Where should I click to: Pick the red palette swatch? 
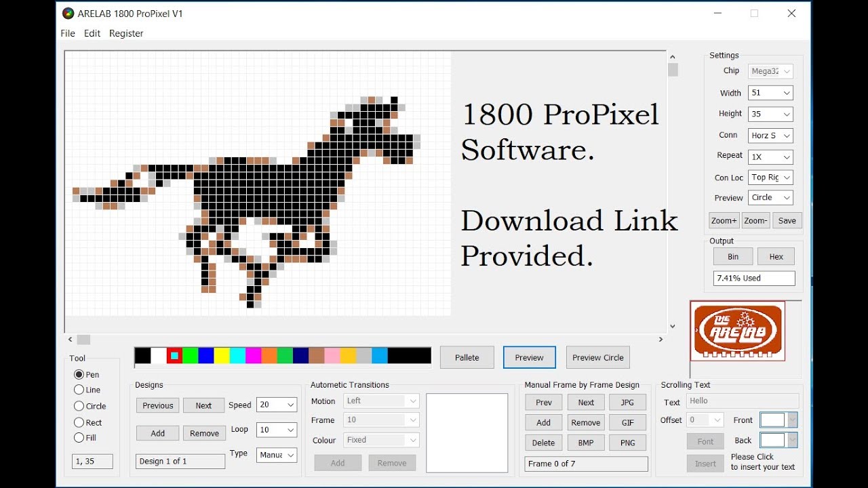(x=174, y=356)
